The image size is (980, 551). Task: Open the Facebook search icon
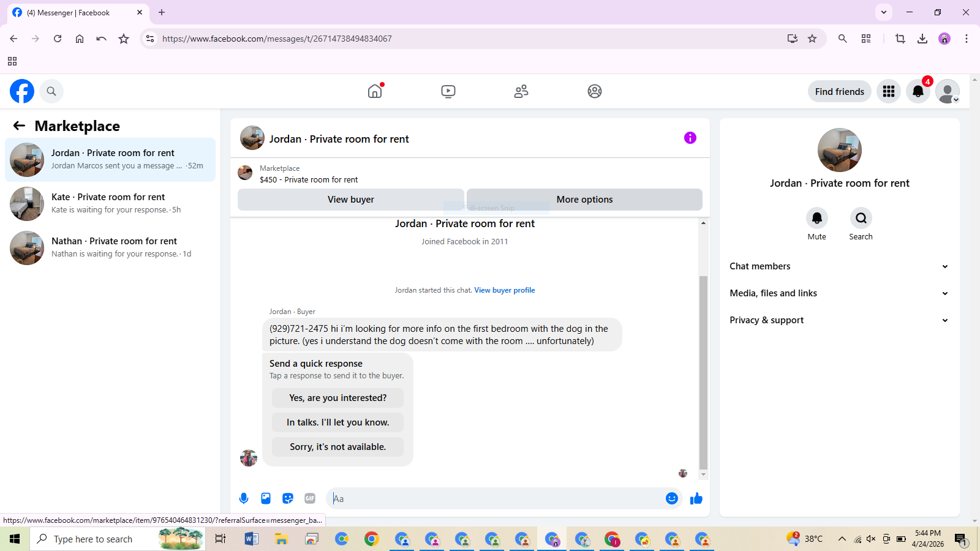pos(51,91)
